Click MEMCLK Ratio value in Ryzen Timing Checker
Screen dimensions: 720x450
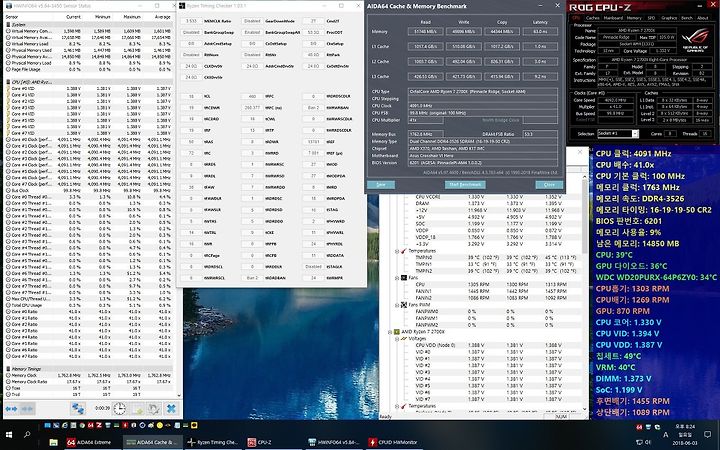191,21
